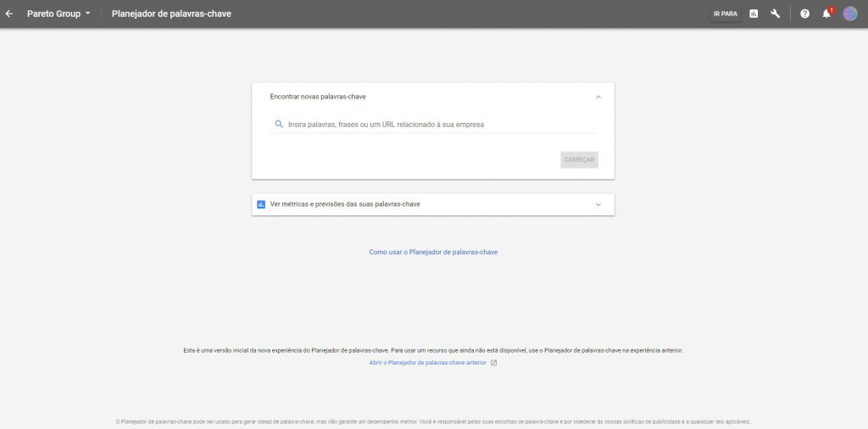This screenshot has width=868, height=429.
Task: Click the keyword search input field
Action: pyautogui.click(x=433, y=125)
